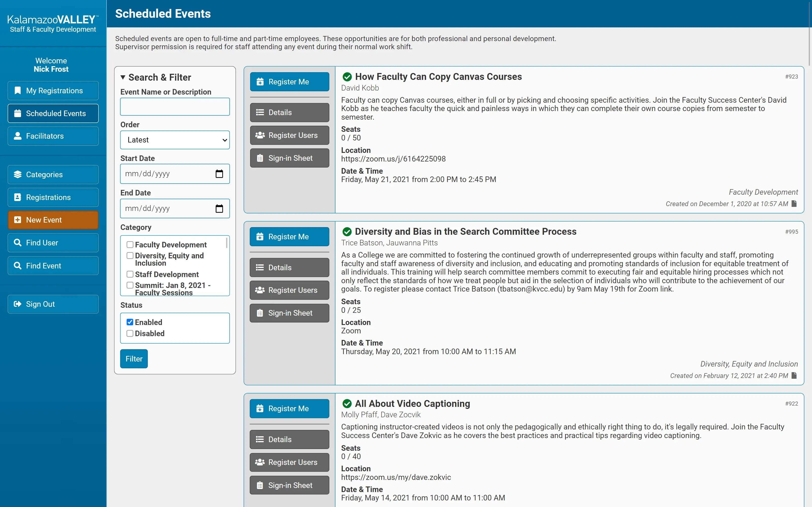Viewport: 812px width, 507px height.
Task: Type in the Event Name or Description field
Action: pyautogui.click(x=175, y=107)
